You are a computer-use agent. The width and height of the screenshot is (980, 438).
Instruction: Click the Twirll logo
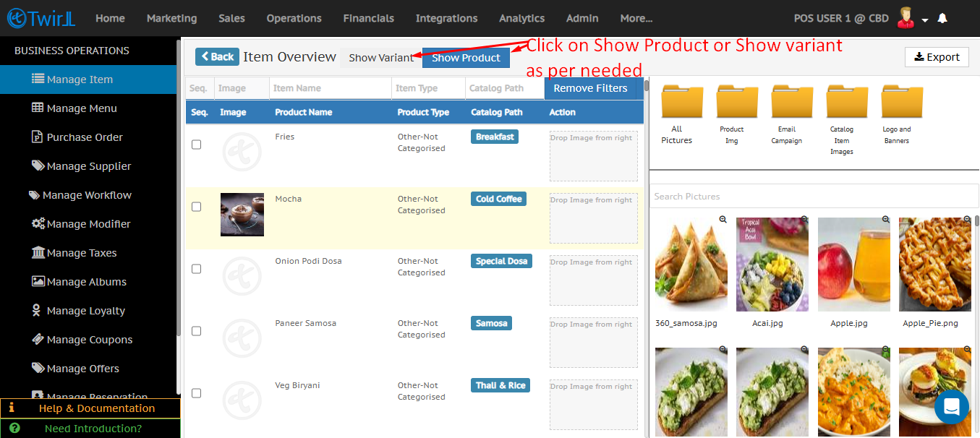(41, 18)
